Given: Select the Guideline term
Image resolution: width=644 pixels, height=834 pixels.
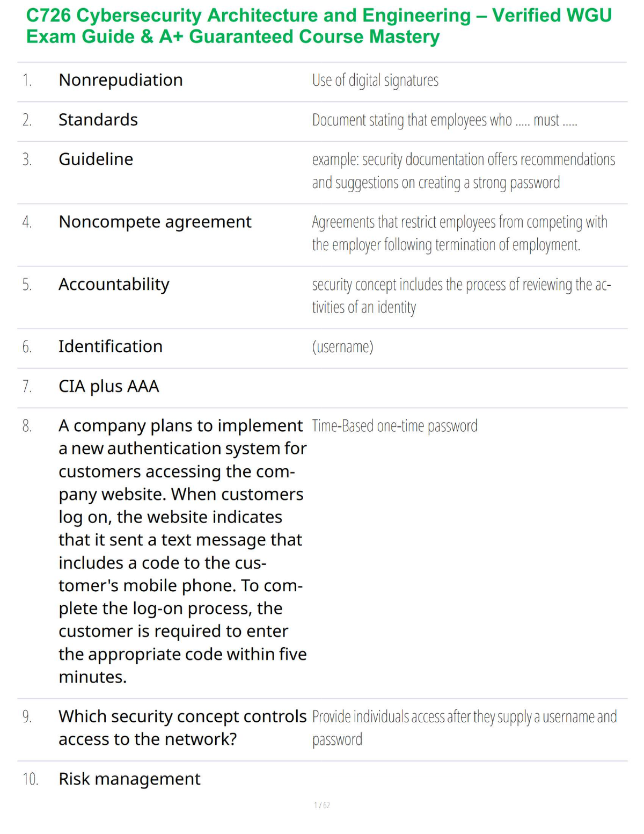Looking at the screenshot, I should (96, 159).
